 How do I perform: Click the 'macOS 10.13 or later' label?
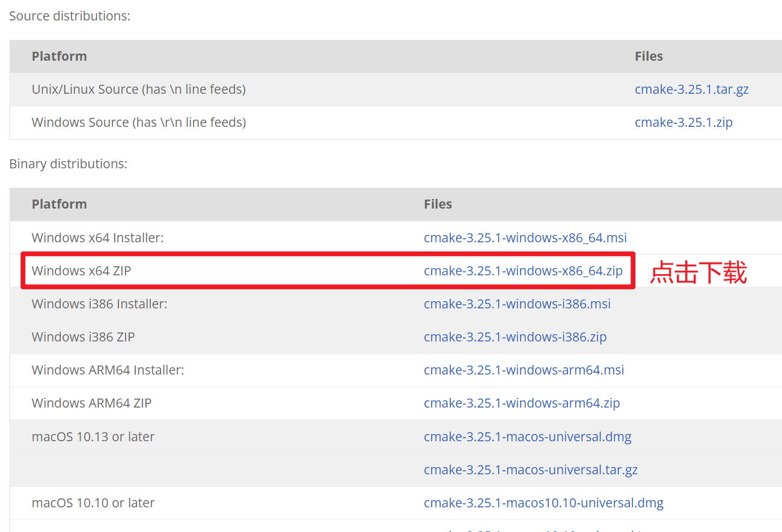tap(93, 437)
